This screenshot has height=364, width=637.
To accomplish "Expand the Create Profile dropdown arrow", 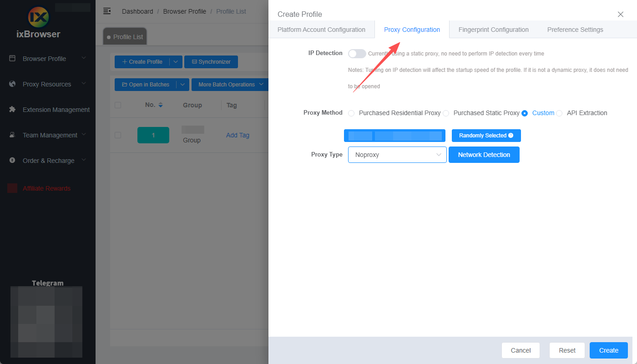I will [176, 62].
